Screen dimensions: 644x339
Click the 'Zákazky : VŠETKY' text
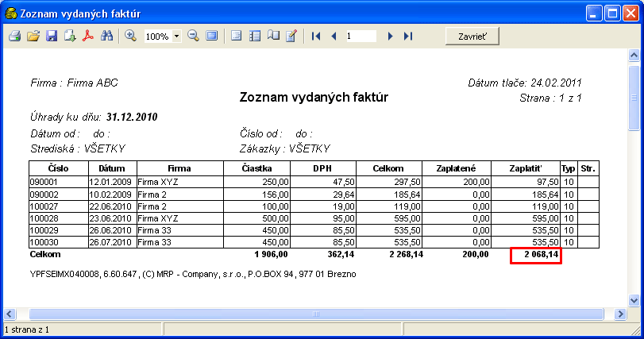click(x=284, y=148)
